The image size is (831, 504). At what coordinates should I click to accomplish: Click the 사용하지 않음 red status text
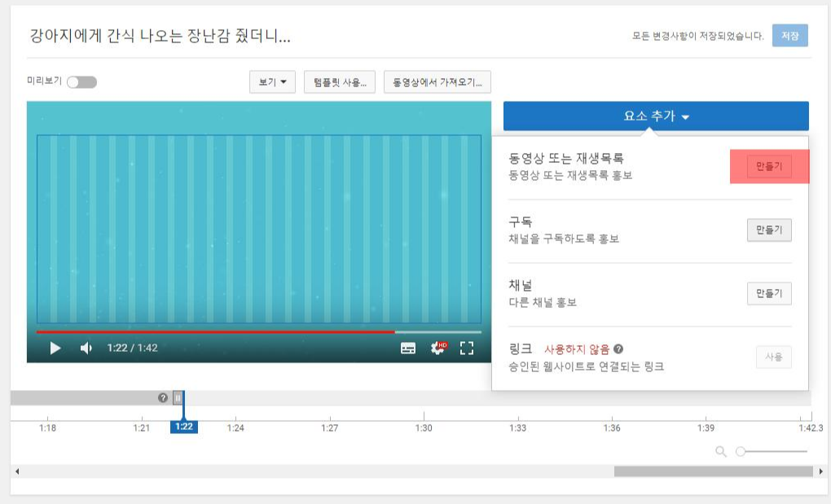pyautogui.click(x=577, y=349)
